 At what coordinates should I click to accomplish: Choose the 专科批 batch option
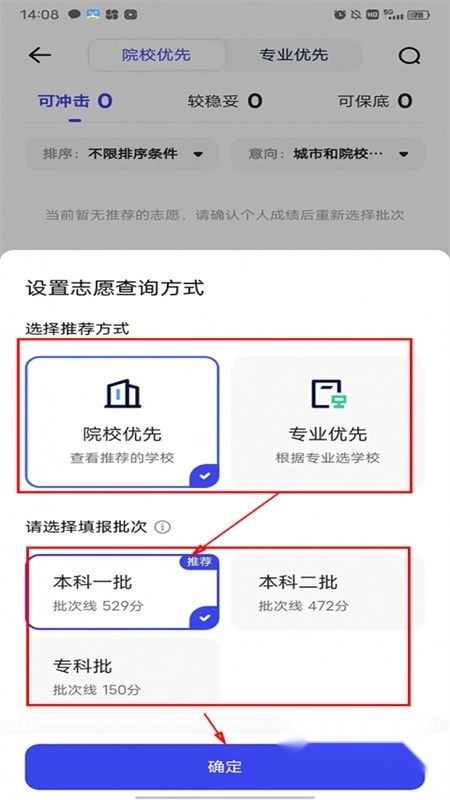(x=122, y=674)
